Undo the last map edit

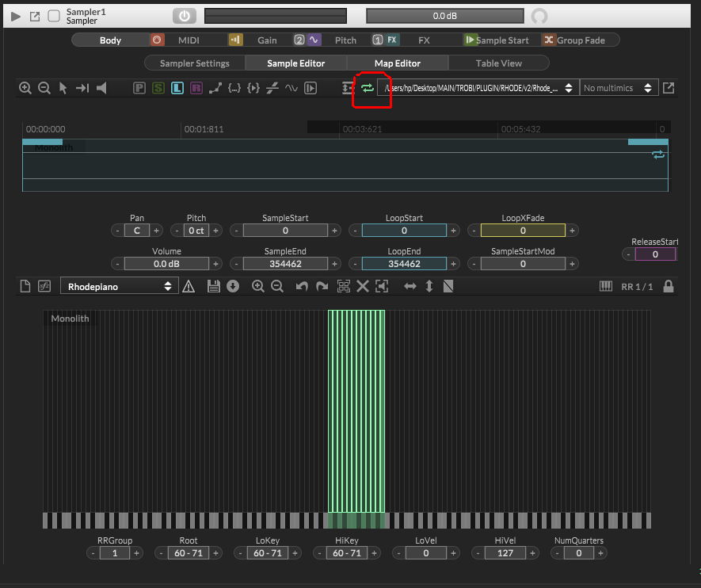pyautogui.click(x=303, y=286)
